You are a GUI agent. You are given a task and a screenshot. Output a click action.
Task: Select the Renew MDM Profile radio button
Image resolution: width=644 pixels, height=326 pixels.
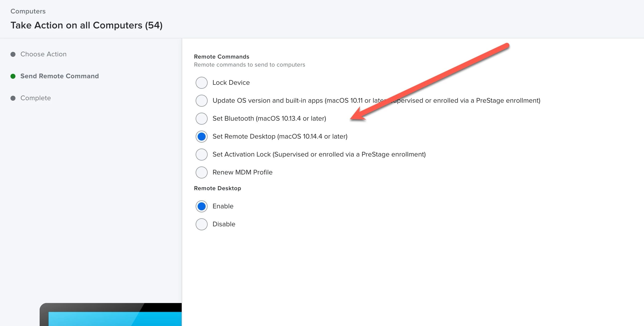coord(202,172)
